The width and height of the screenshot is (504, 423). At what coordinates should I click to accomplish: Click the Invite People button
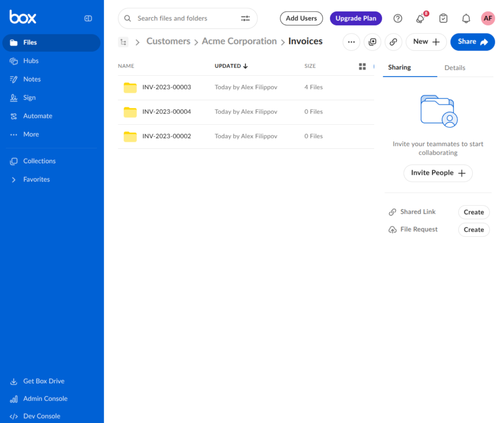[438, 173]
